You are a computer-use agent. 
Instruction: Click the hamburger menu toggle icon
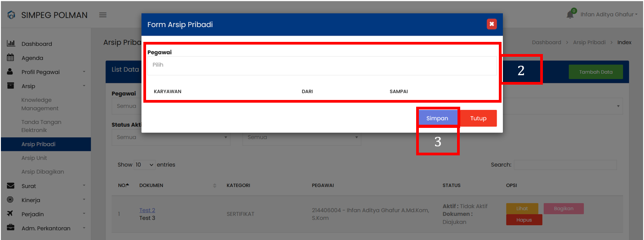click(103, 15)
